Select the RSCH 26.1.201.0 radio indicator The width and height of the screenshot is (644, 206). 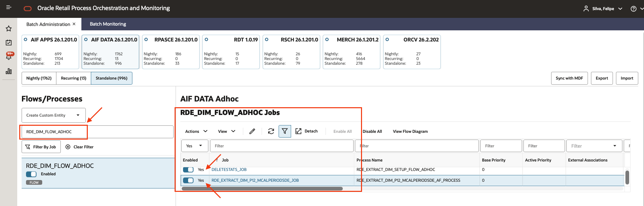(x=266, y=39)
